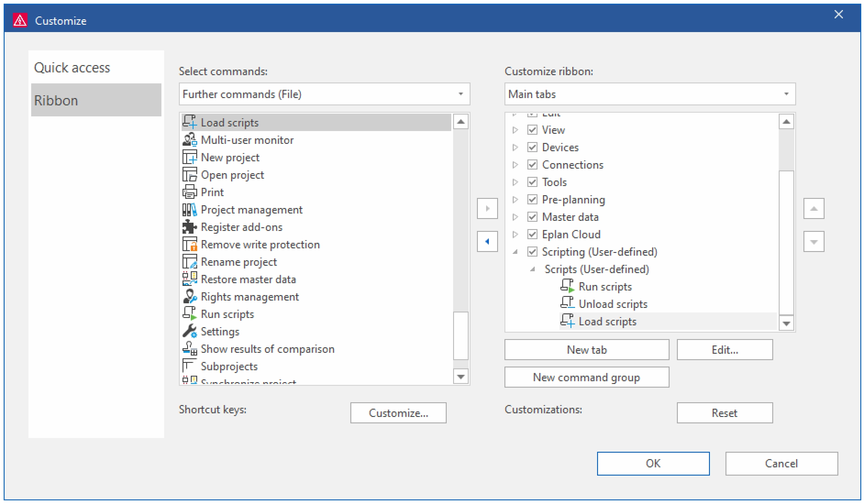Open shortcut keys Customize... button
Screen dimensions: 864x504
(398, 413)
